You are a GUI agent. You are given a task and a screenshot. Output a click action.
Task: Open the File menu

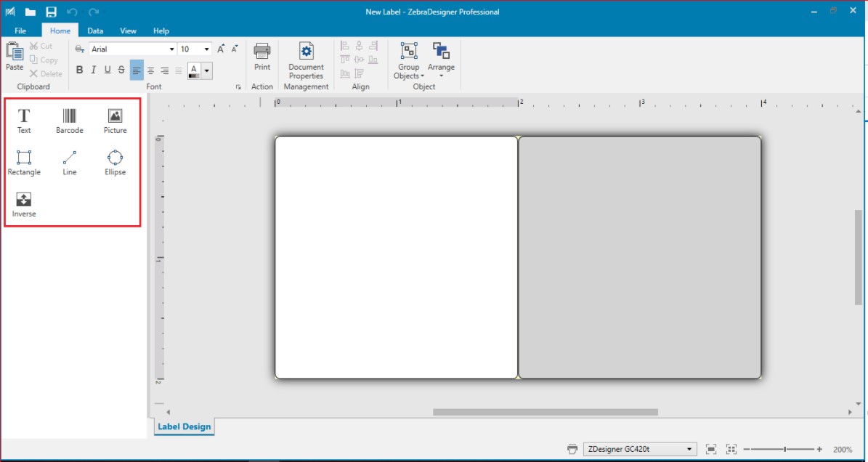[x=21, y=31]
